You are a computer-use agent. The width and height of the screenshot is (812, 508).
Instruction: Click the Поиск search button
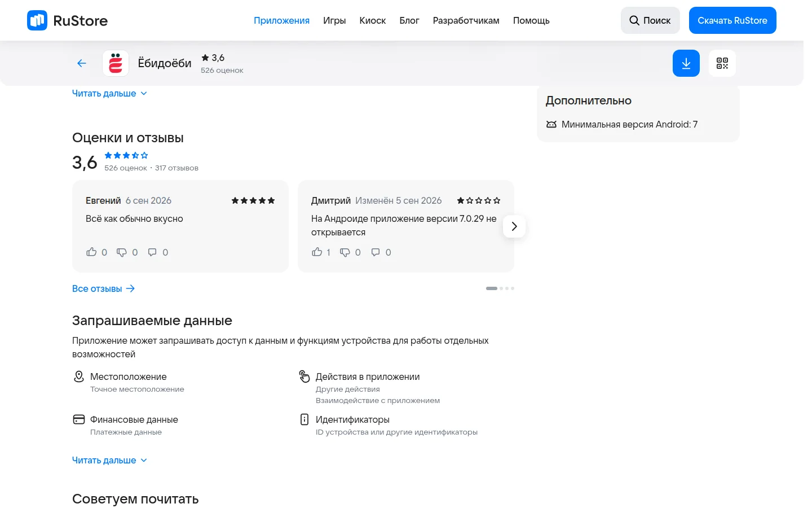(x=650, y=20)
